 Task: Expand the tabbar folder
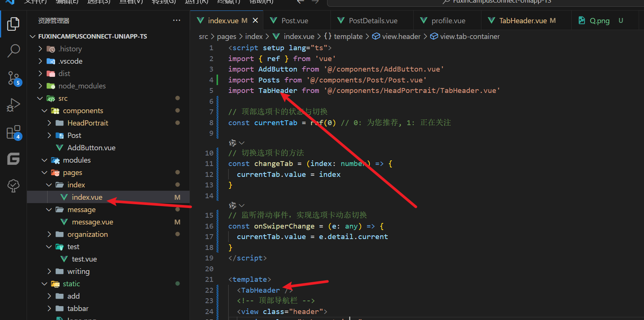49,308
